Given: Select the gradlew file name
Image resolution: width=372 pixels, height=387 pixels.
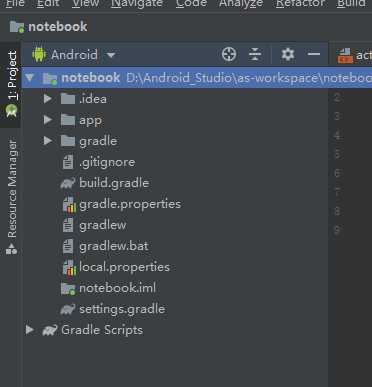Looking at the screenshot, I should 103,225.
